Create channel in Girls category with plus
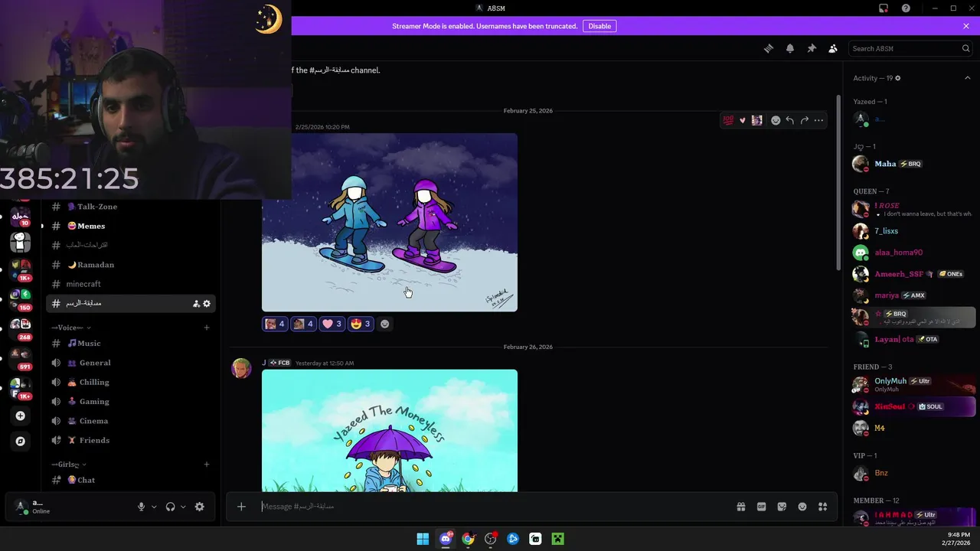 tap(207, 465)
